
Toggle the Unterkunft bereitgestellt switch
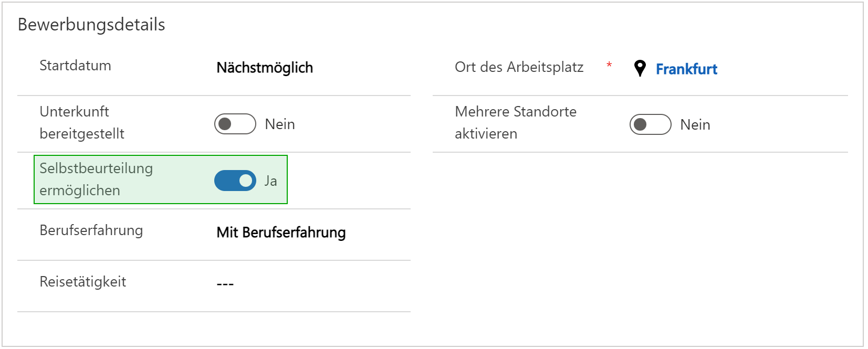pos(235,124)
